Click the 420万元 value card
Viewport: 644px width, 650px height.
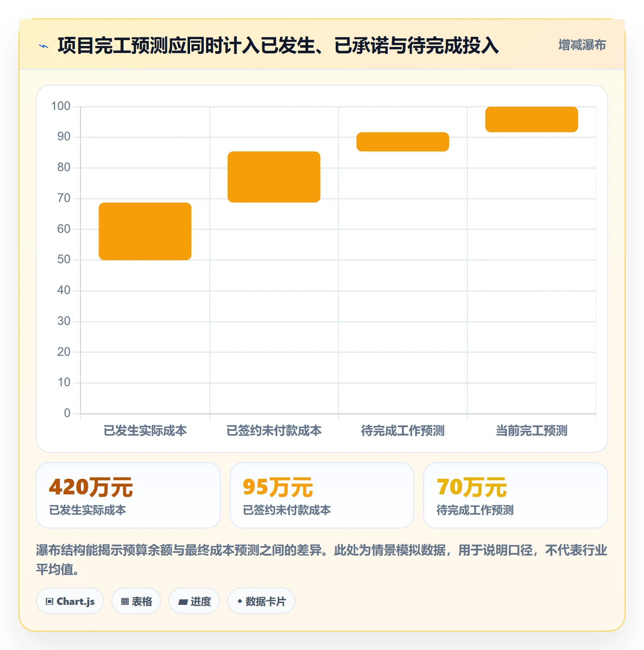point(128,495)
